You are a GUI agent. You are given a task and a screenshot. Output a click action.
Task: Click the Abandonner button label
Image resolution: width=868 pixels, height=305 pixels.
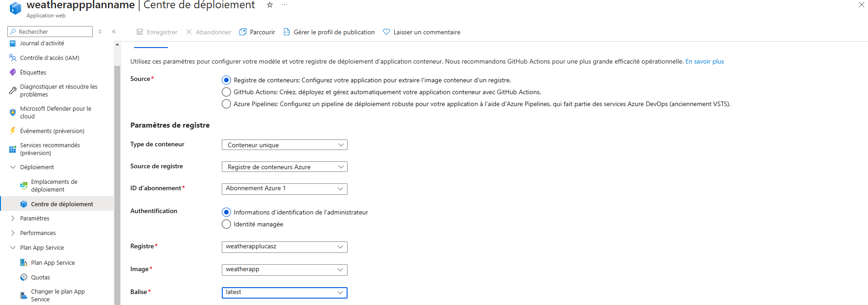coord(214,32)
